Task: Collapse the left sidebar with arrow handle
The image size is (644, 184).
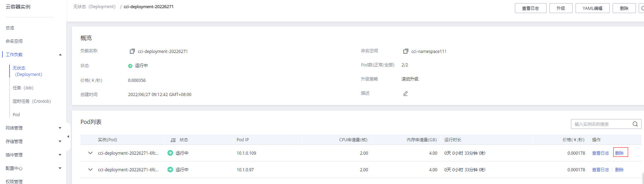Action: point(68,136)
